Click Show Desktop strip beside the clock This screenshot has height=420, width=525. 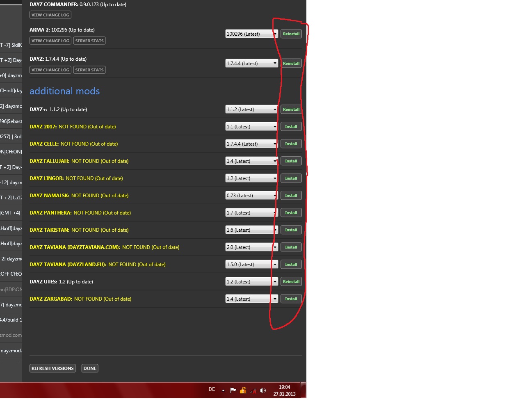pyautogui.click(x=304, y=390)
